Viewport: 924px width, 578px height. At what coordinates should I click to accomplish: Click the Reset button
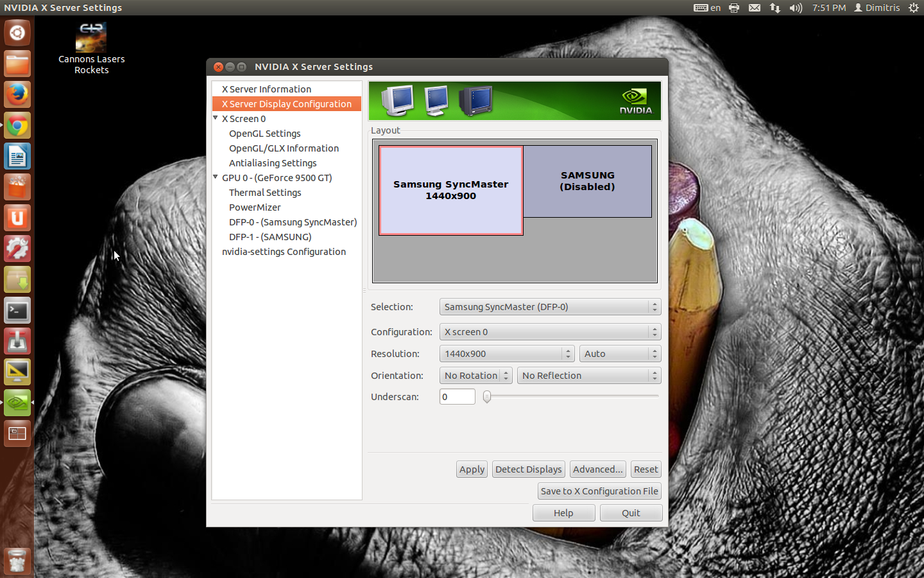click(646, 469)
